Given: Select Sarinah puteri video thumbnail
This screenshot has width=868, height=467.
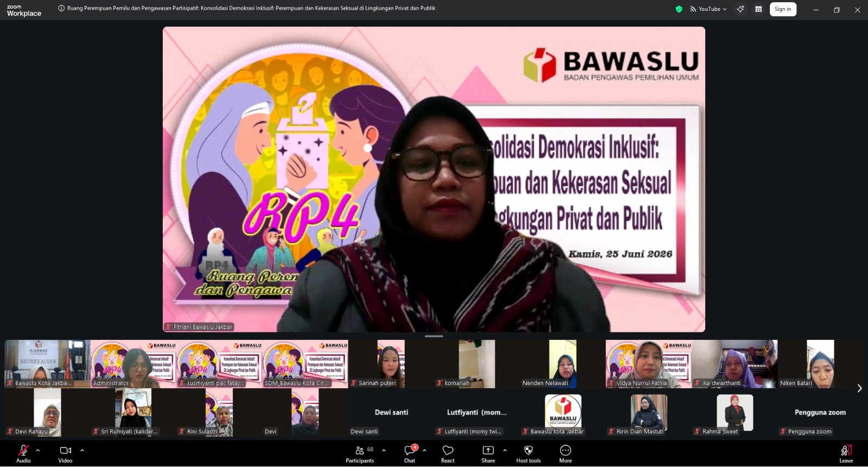Looking at the screenshot, I should click(x=391, y=364).
